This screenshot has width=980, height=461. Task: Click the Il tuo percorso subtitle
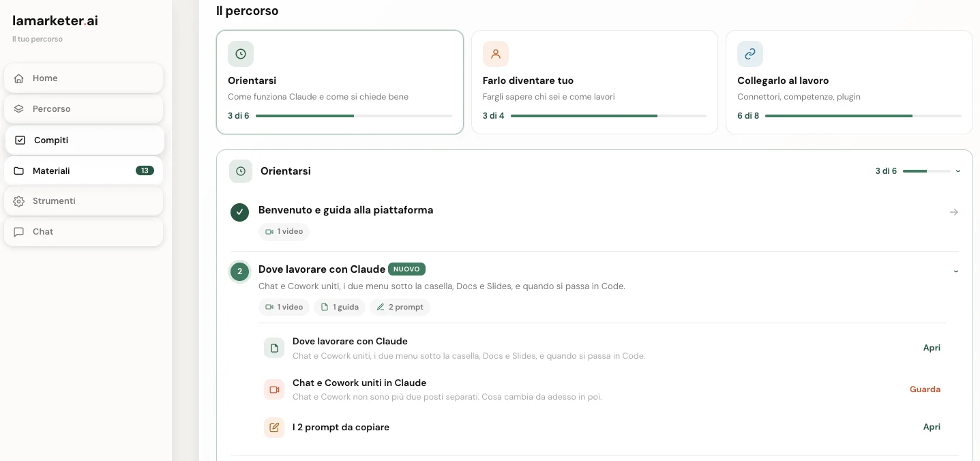(x=38, y=40)
